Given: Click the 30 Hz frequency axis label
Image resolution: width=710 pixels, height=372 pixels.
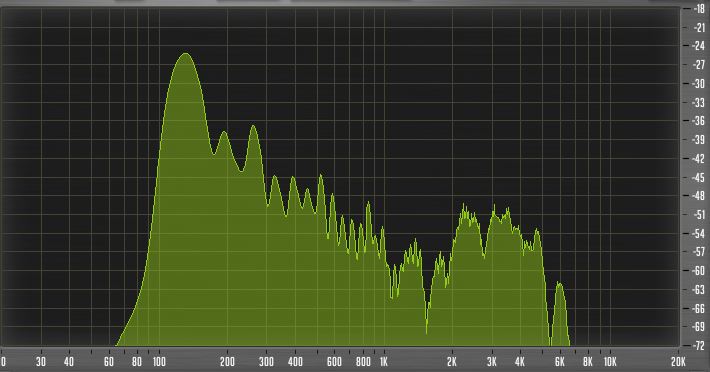Looking at the screenshot, I should (x=41, y=362).
